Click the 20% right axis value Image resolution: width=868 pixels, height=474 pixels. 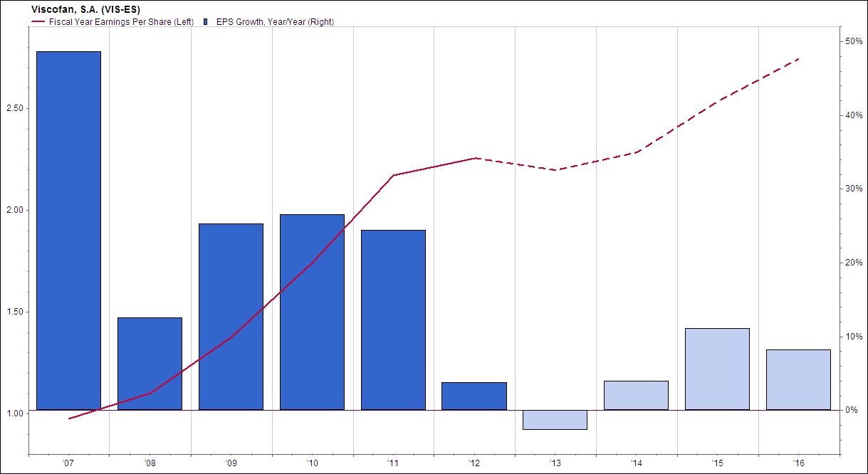click(x=853, y=263)
